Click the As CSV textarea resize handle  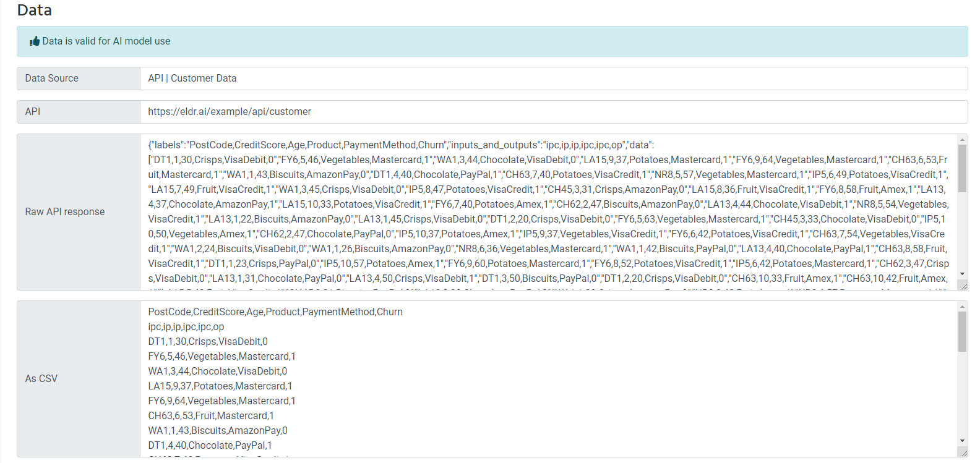[x=963, y=452]
